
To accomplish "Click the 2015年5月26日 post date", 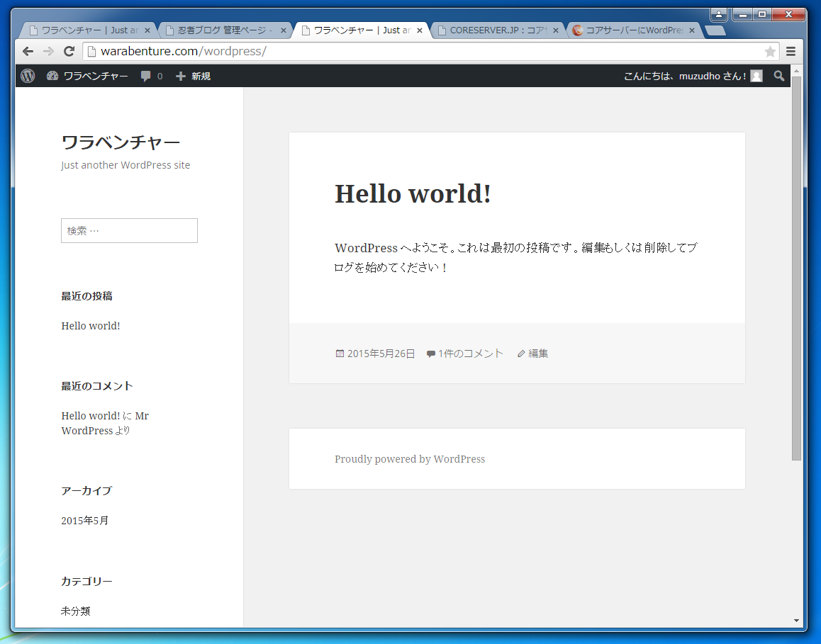I will (x=381, y=354).
